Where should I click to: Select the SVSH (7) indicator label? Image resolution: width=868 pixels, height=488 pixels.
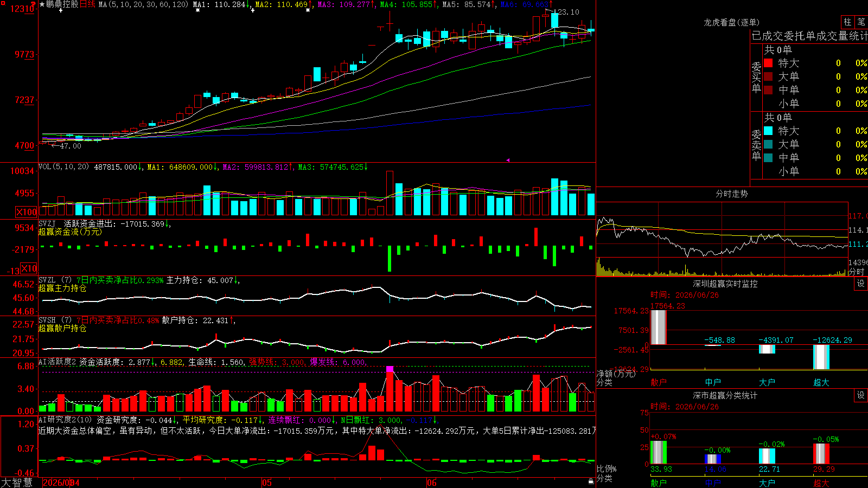[55, 320]
